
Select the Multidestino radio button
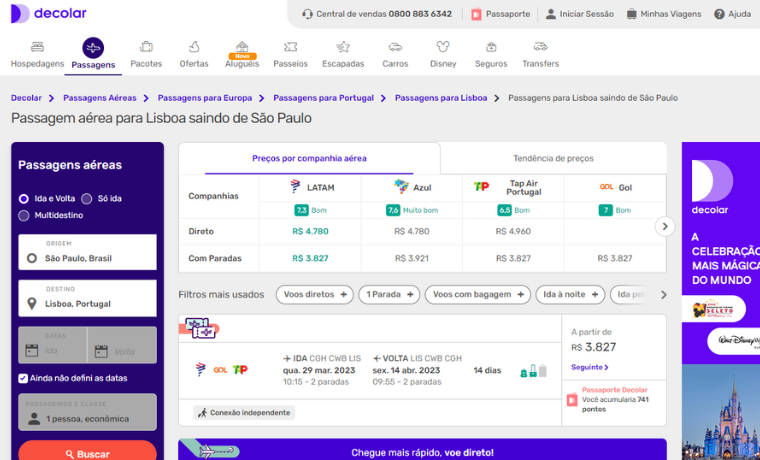23,215
